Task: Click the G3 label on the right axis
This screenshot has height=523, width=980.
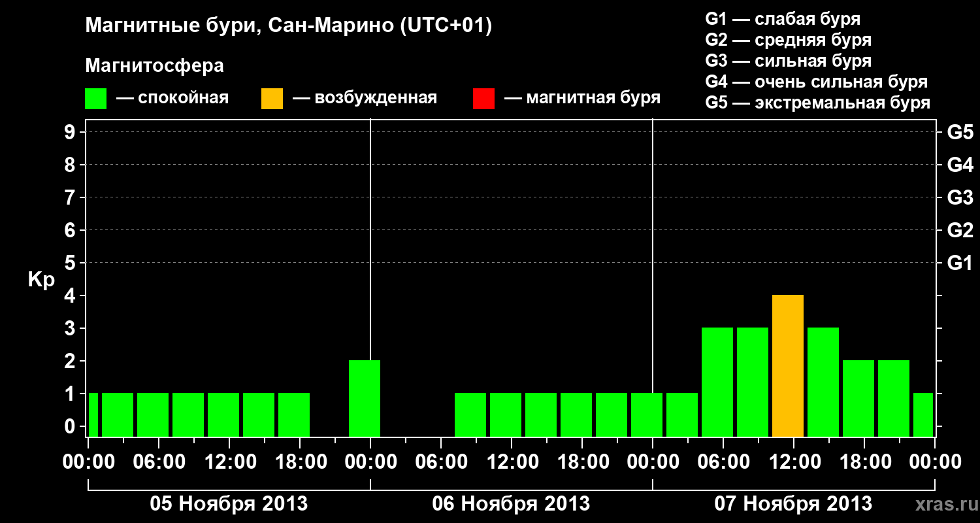Action: (960, 197)
